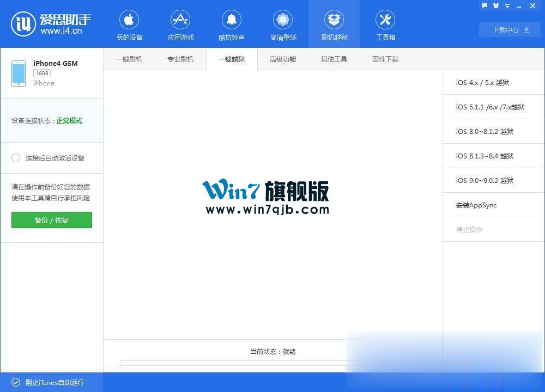Choose iOS 8.0~8.1.2 越狱
This screenshot has height=392, width=545.
coord(494,131)
